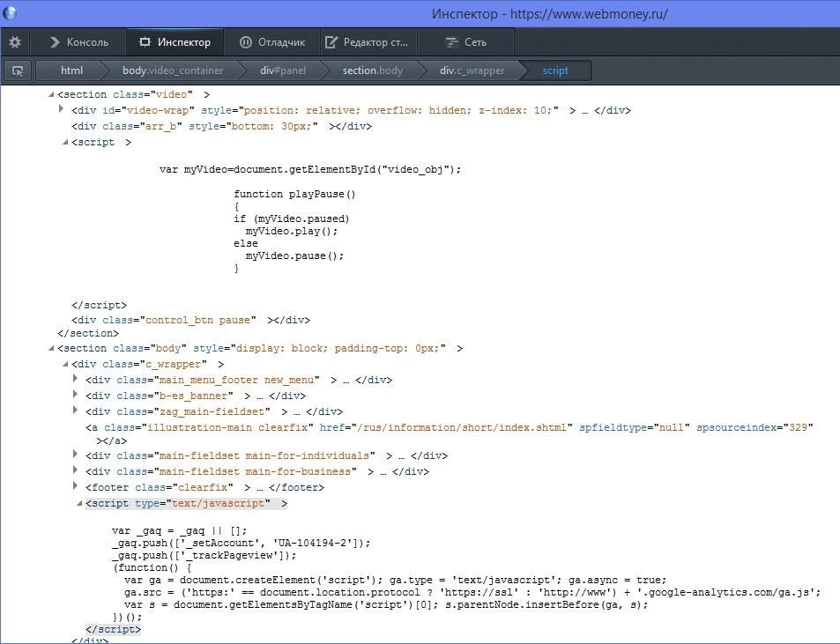Click the '_setAccount' UA-104194-2 line

point(242,544)
